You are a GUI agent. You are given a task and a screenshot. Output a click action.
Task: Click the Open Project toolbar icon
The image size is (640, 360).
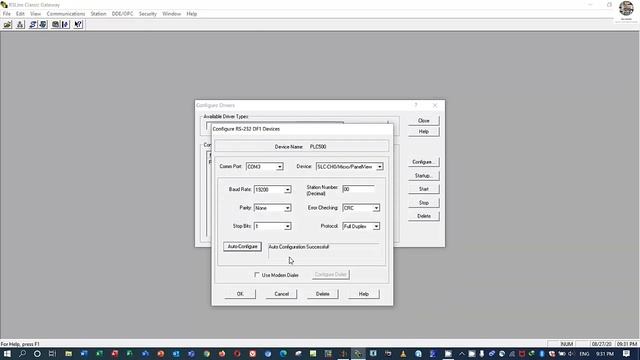point(7,24)
